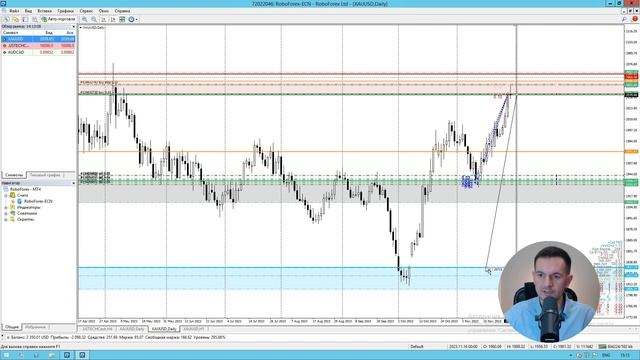Open the active XAUUSD,Daily chart tab

coord(164,329)
